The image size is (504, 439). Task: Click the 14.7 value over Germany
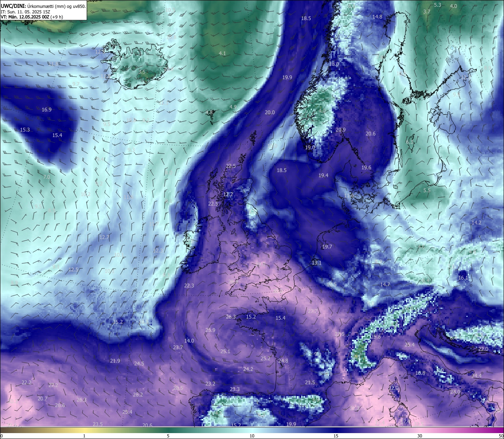click(385, 284)
